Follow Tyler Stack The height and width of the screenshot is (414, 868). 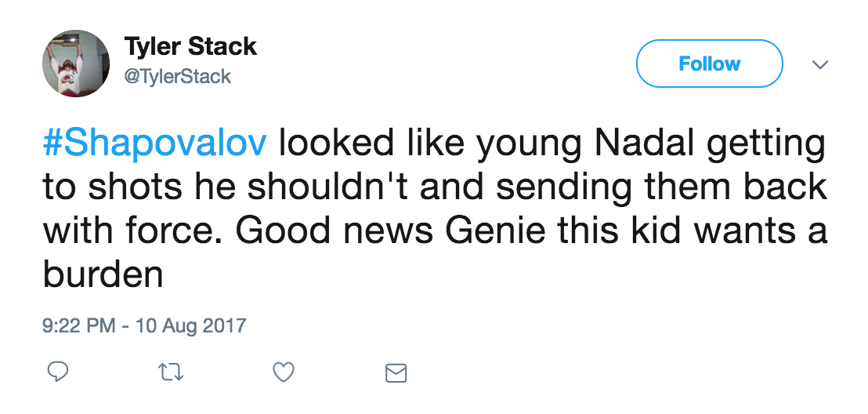pyautogui.click(x=709, y=64)
